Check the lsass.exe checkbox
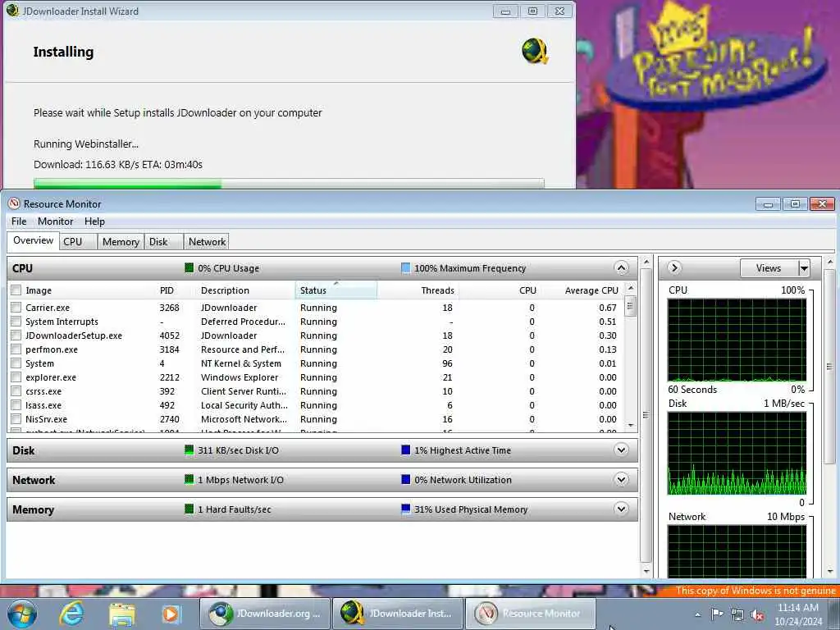840x630 pixels. [16, 404]
